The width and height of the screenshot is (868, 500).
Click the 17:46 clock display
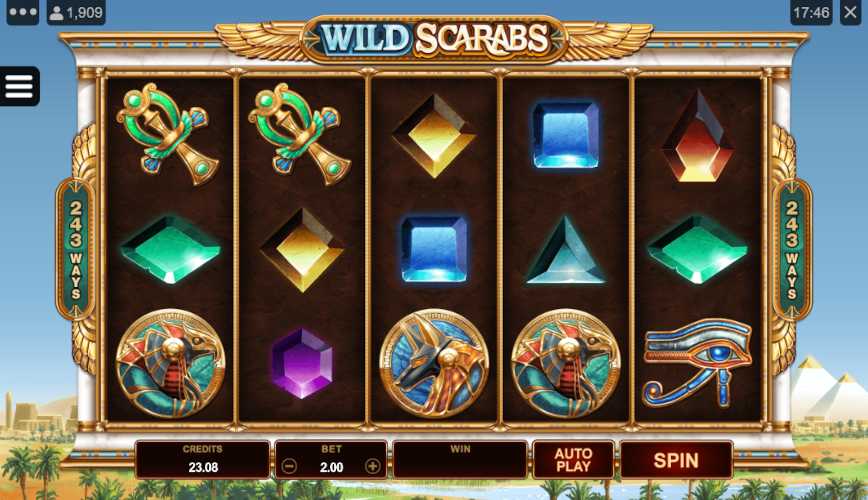(x=811, y=12)
